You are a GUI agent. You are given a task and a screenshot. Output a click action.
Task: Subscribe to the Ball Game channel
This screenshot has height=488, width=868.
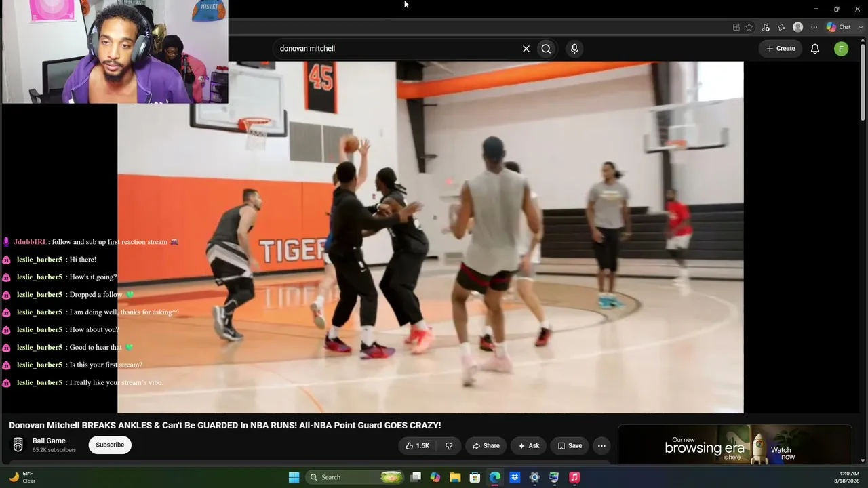(x=110, y=445)
